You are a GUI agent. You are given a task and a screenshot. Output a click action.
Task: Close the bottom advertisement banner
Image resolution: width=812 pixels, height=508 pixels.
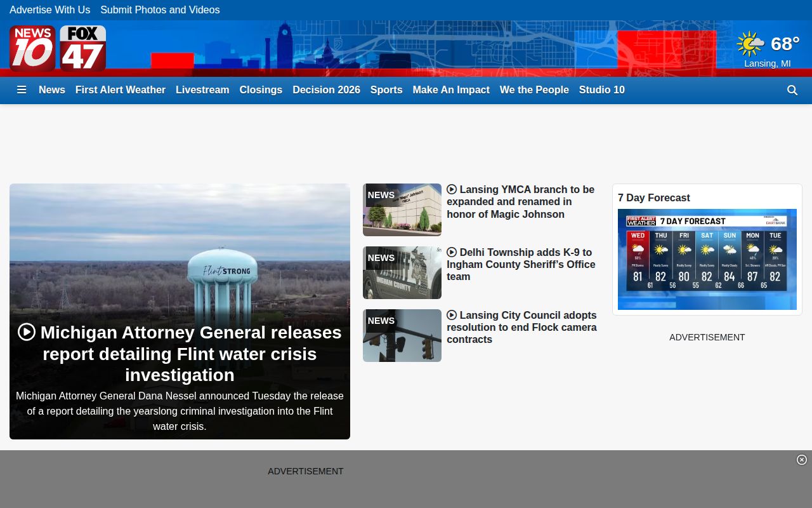pyautogui.click(x=802, y=460)
